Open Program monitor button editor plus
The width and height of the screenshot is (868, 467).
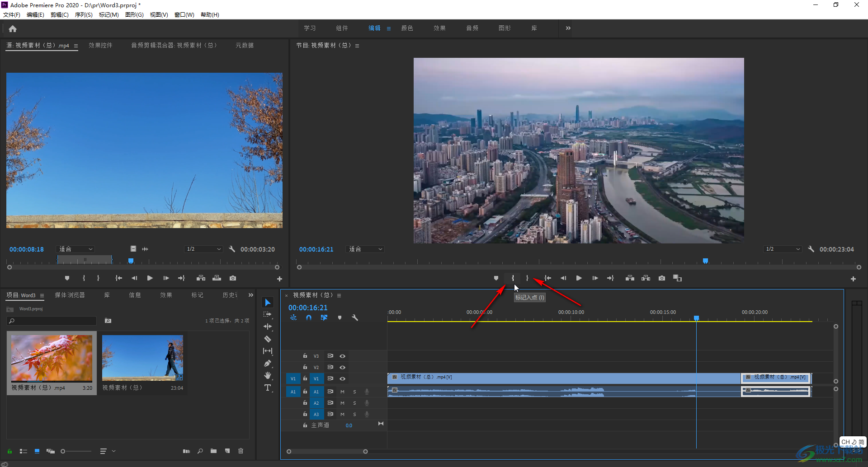[x=853, y=279]
